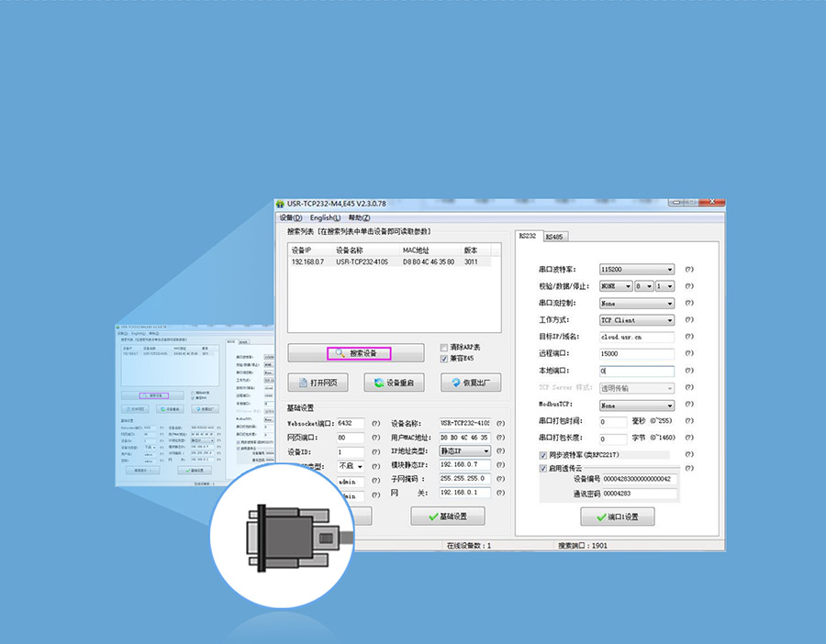Open help icon beside 校验/数据/停止
The height and width of the screenshot is (644, 826).
(689, 286)
